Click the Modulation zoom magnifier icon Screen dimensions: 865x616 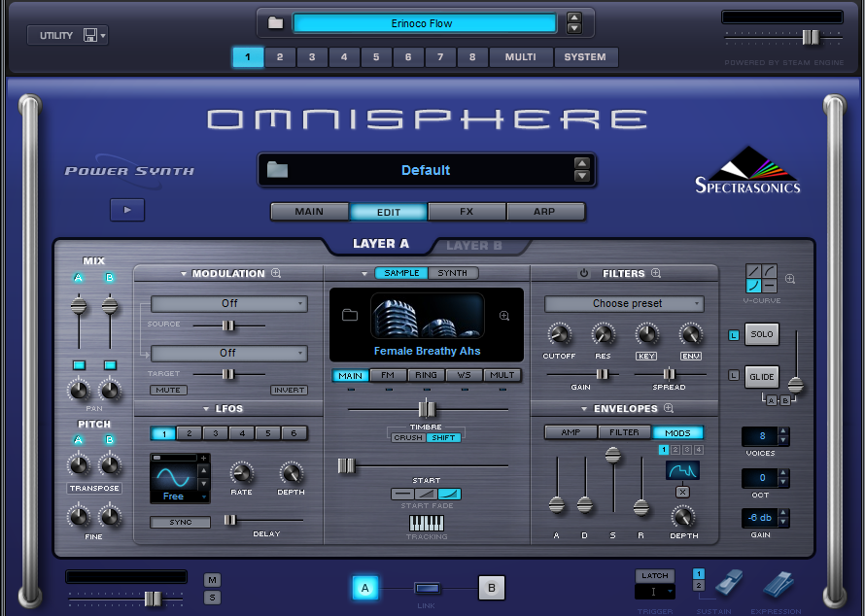pos(276,274)
